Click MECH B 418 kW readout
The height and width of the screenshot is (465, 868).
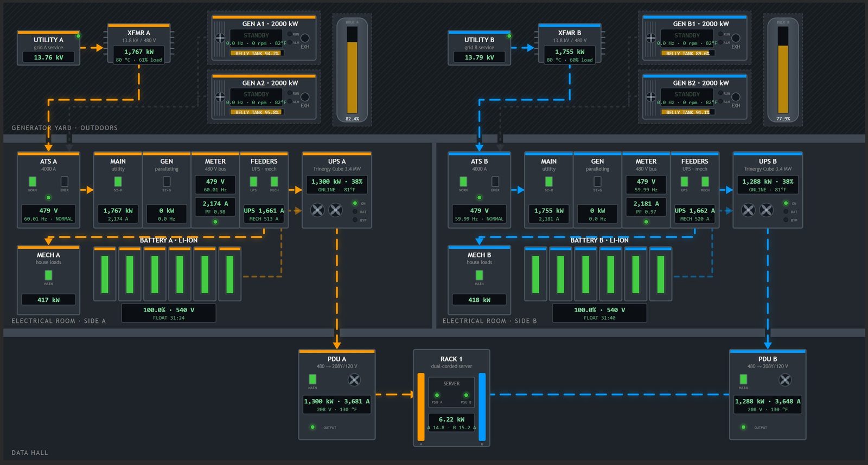(479, 300)
